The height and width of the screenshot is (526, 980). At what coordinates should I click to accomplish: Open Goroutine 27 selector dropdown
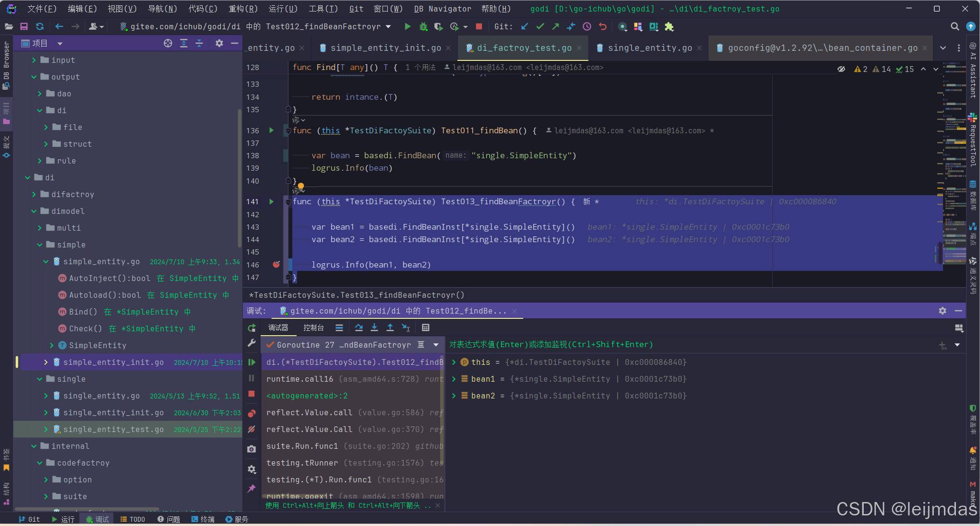tap(436, 345)
